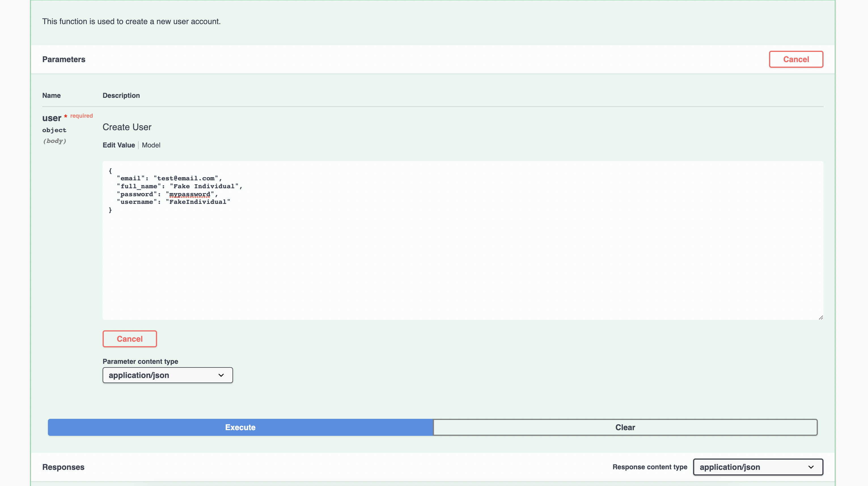Click the Parameters section heading
Image resolution: width=868 pixels, height=486 pixels.
pos(64,59)
